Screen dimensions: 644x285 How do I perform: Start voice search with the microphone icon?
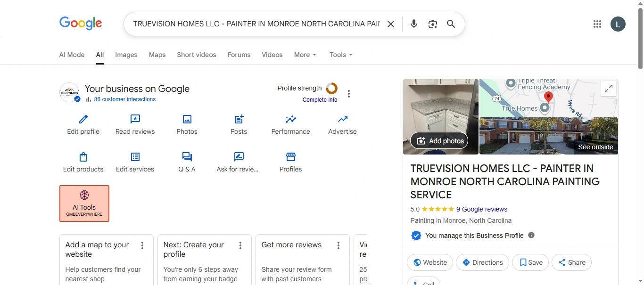[414, 24]
